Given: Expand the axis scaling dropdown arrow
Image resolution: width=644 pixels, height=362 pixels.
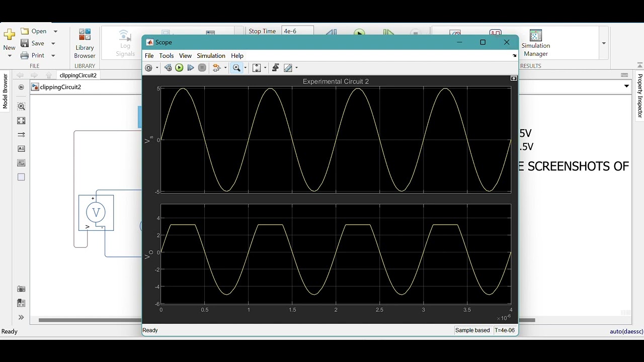Looking at the screenshot, I should click(265, 68).
